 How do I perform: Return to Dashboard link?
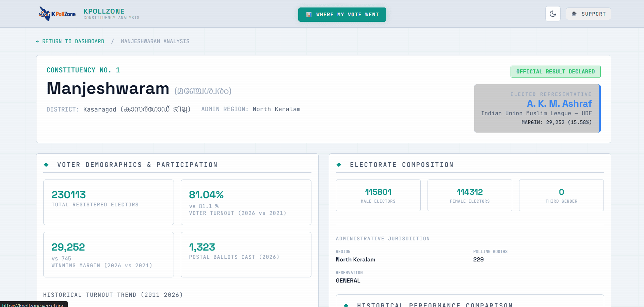click(x=70, y=41)
